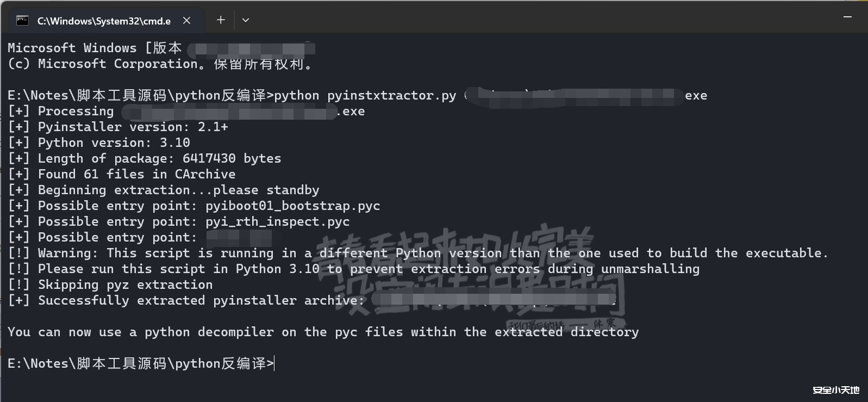
Task: Click the Found 61 files in CArchive line
Action: pyautogui.click(x=122, y=174)
